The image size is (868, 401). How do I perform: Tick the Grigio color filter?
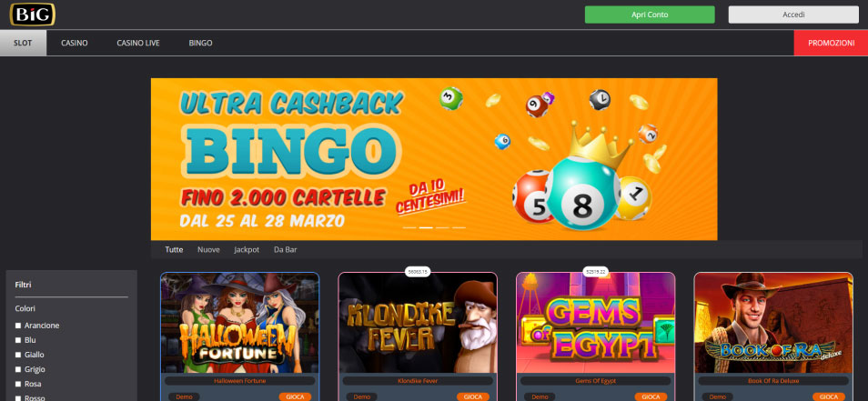click(18, 369)
